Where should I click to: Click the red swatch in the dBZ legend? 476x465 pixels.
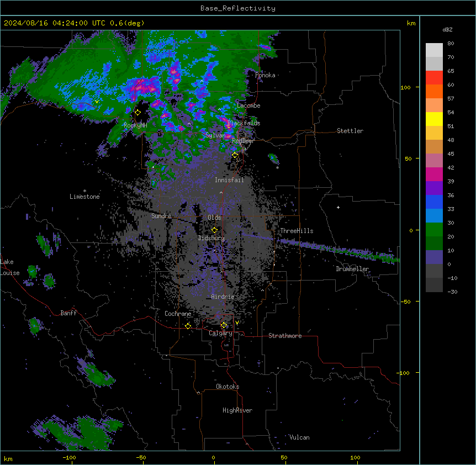434,77
